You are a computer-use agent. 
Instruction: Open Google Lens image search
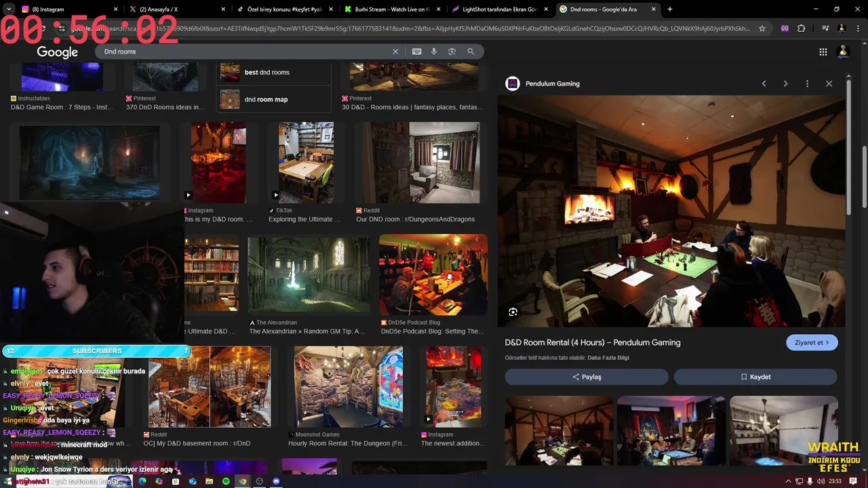(x=452, y=52)
